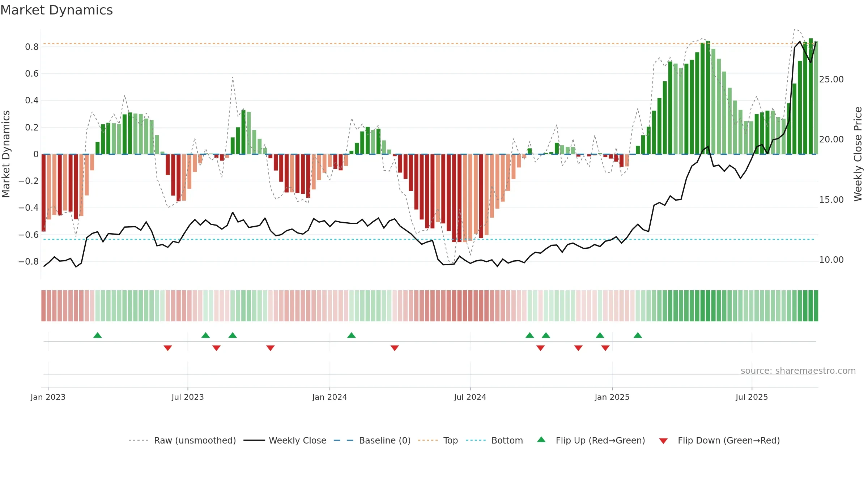Click the 0.2 tick on the left axis

pos(32,127)
